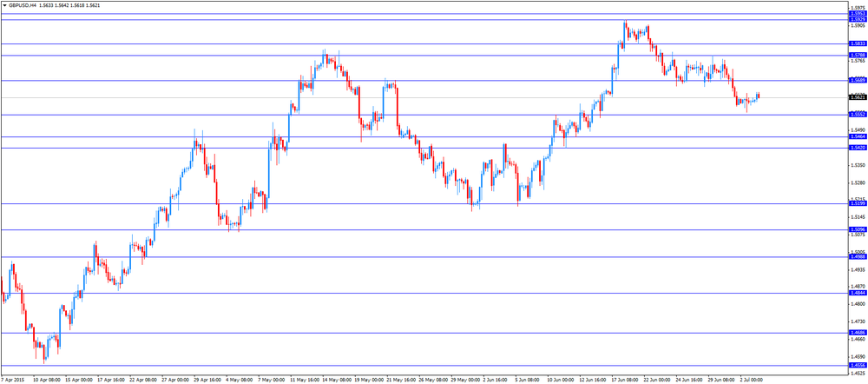
Task: Click the triangle icon before GBPUSD,H4
Action: [3, 5]
